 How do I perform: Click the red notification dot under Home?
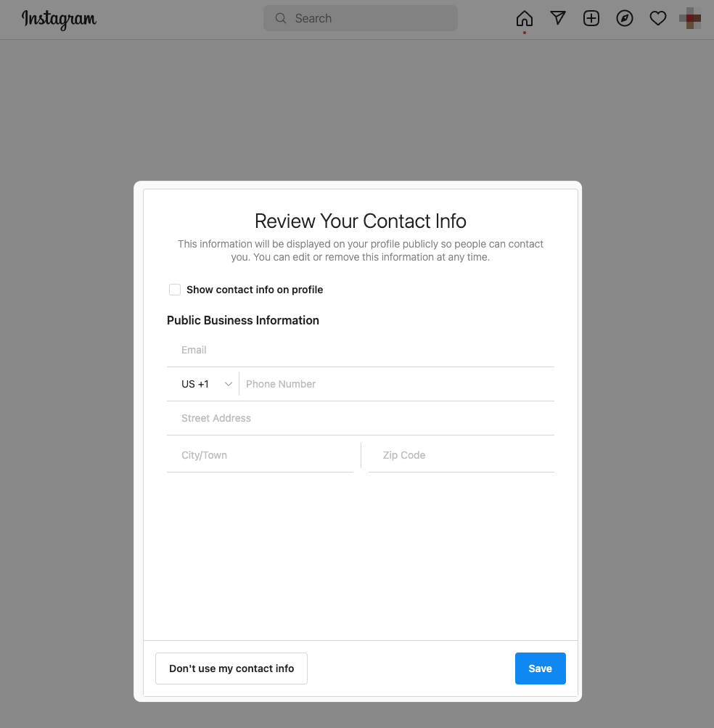[x=524, y=32]
